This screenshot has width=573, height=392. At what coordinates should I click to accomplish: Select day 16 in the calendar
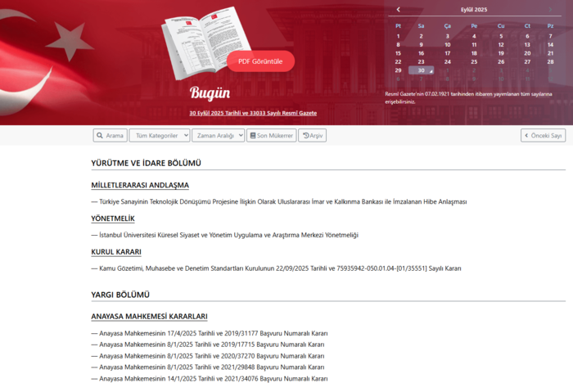pos(421,53)
